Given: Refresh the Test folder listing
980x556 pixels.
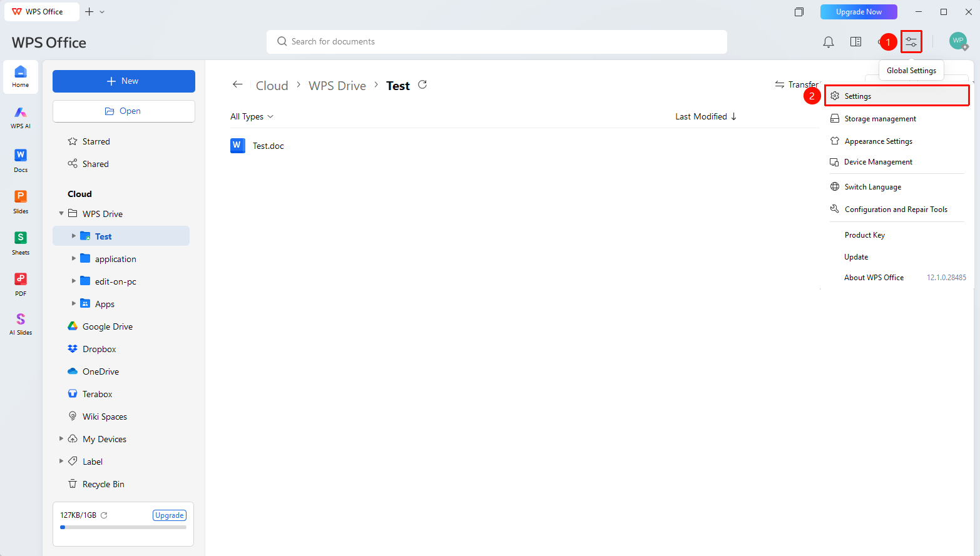Looking at the screenshot, I should pyautogui.click(x=422, y=84).
